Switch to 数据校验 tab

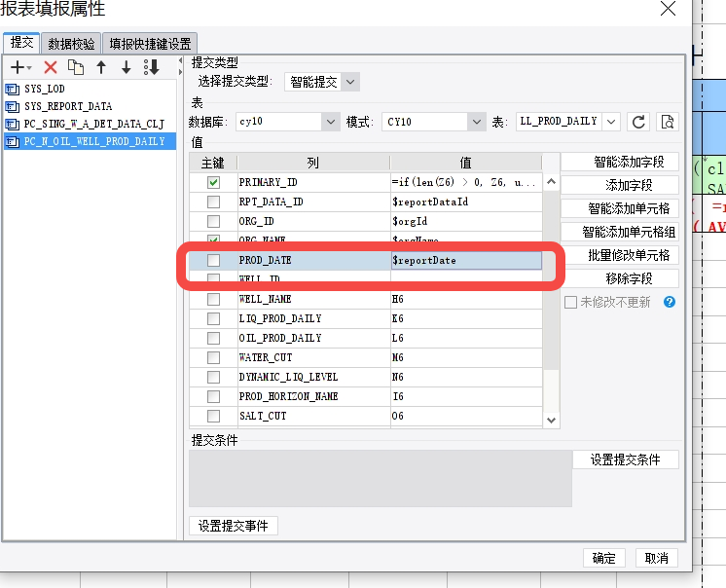coord(71,44)
